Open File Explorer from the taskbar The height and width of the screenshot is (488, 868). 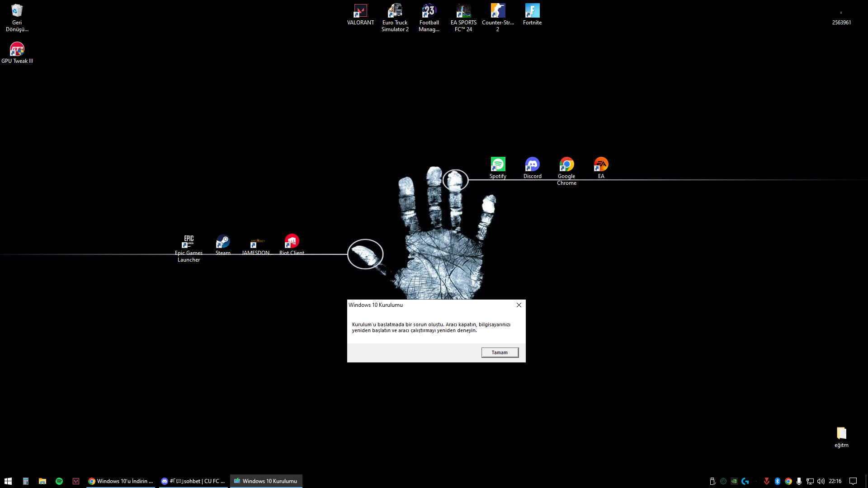point(42,481)
